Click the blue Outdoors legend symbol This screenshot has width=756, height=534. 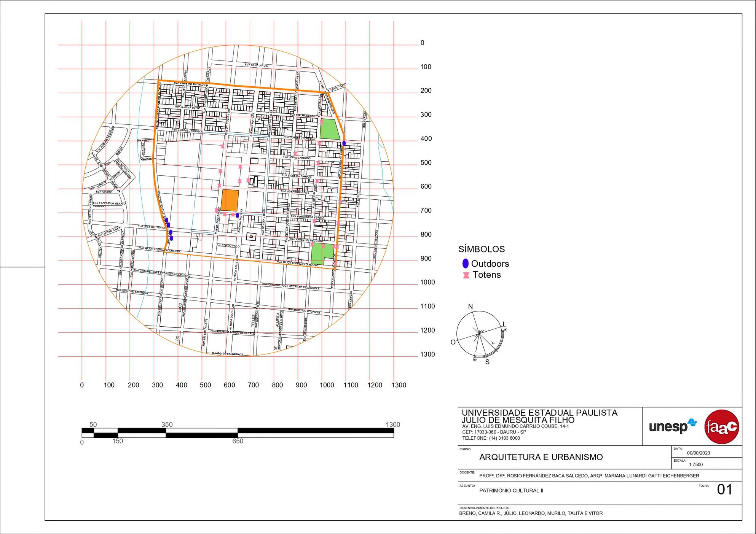click(465, 264)
